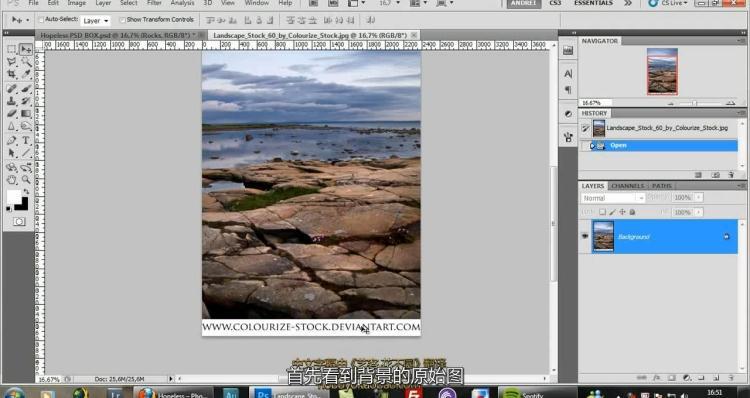Open the Image menu
The width and height of the screenshot is (750, 398).
click(x=77, y=3)
